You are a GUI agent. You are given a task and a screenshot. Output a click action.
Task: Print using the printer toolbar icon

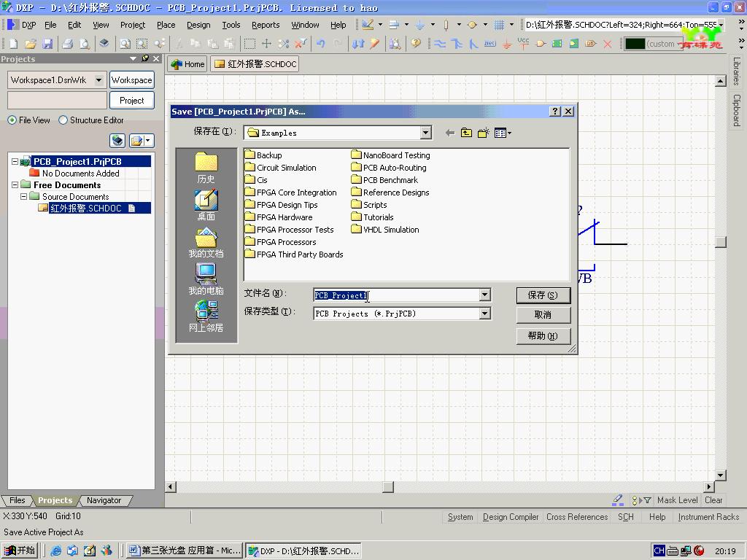point(68,44)
